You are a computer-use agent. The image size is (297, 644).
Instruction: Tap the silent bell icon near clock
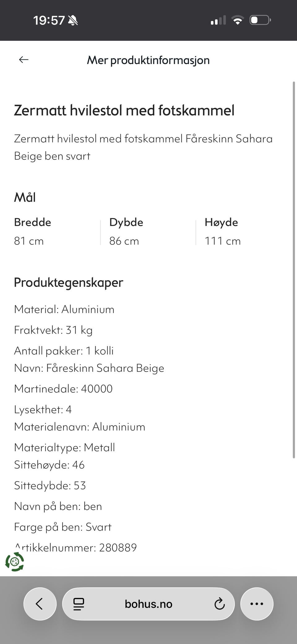point(73,21)
